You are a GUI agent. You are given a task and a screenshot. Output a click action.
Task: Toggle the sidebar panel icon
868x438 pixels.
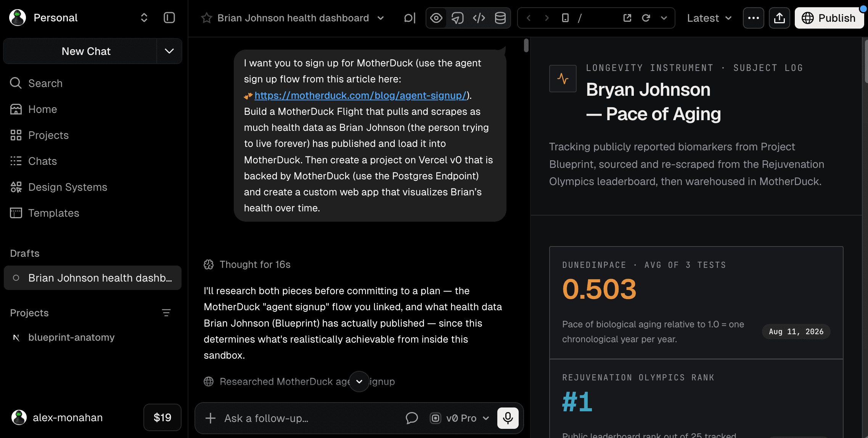[169, 18]
